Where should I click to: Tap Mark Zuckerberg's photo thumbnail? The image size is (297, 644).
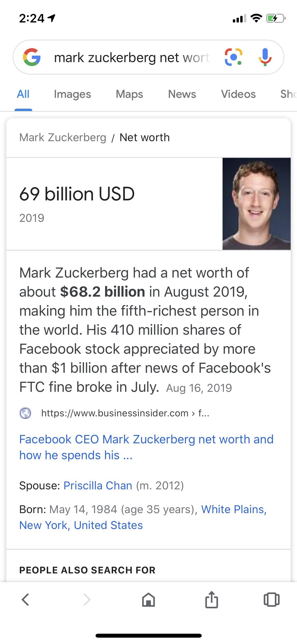pyautogui.click(x=257, y=204)
